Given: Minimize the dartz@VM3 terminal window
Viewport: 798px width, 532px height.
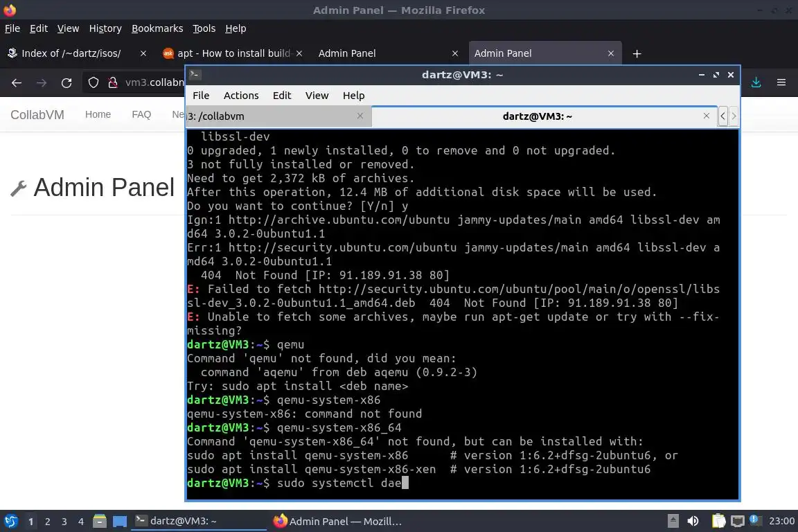Looking at the screenshot, I should coord(701,75).
